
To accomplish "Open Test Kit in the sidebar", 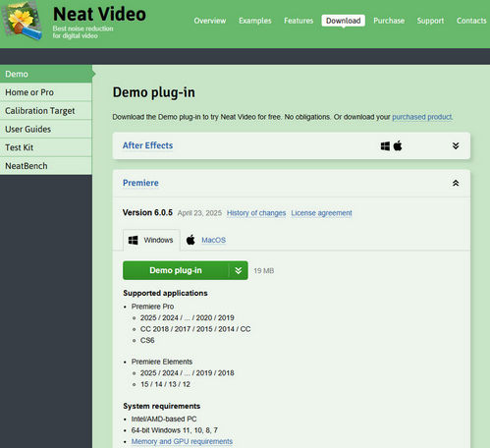I will [x=46, y=147].
